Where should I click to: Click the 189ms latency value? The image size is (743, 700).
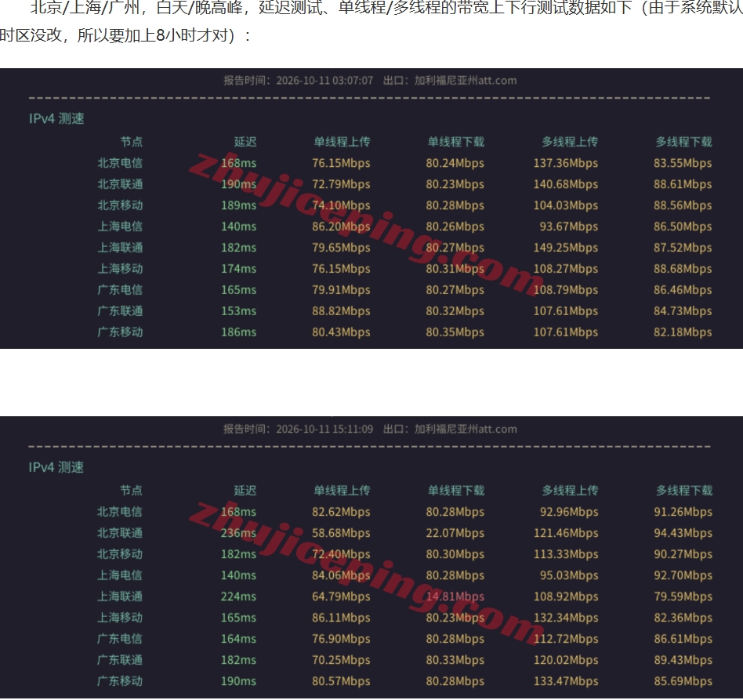point(238,205)
